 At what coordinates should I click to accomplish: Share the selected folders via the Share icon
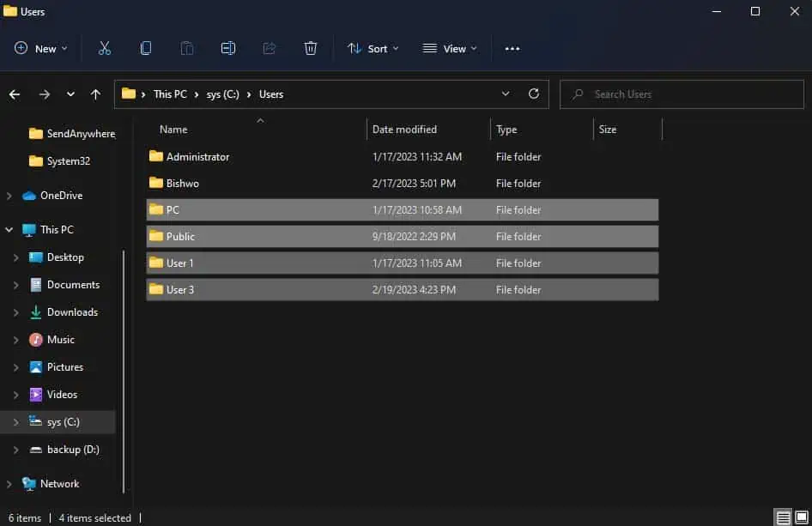click(x=270, y=48)
